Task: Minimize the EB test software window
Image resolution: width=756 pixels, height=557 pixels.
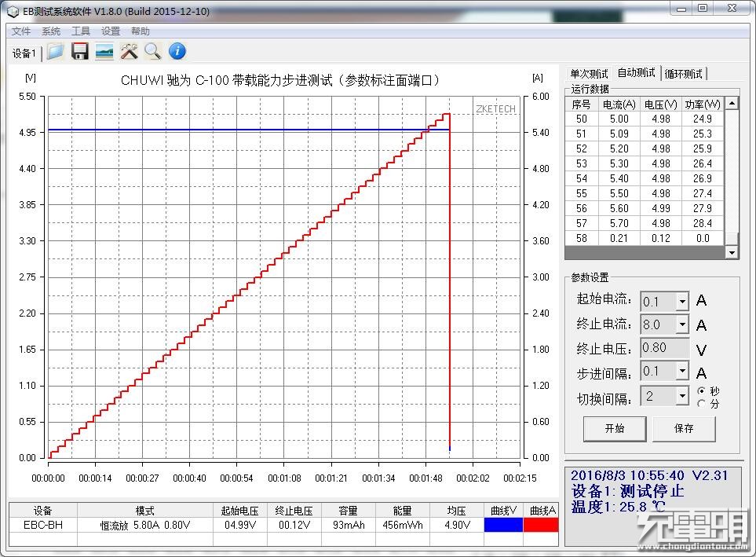Action: [681, 9]
